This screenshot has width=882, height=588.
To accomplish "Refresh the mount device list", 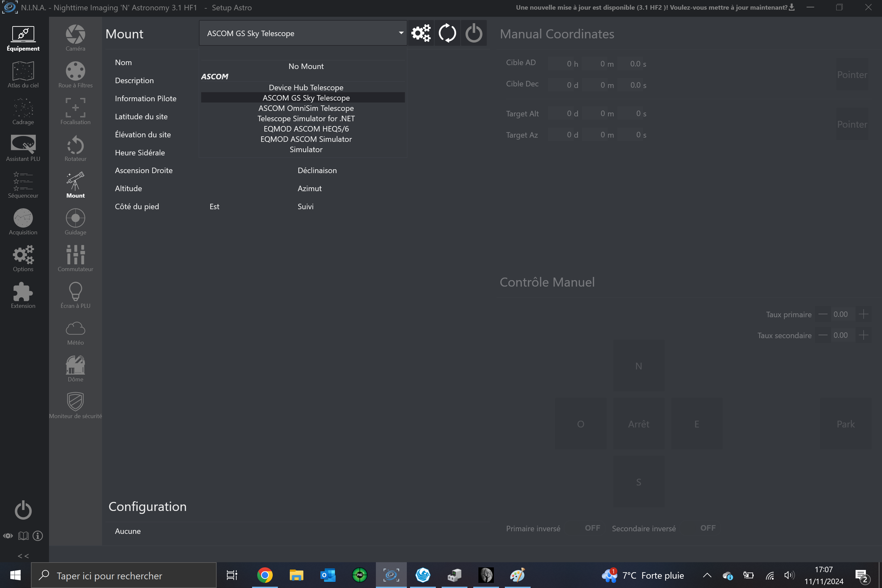I will (447, 34).
